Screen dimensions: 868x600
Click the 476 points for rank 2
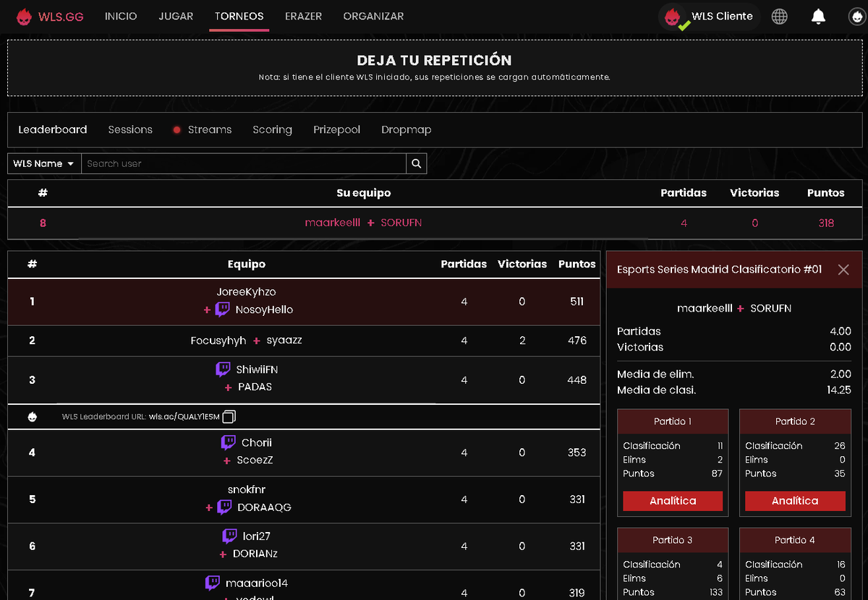click(577, 340)
